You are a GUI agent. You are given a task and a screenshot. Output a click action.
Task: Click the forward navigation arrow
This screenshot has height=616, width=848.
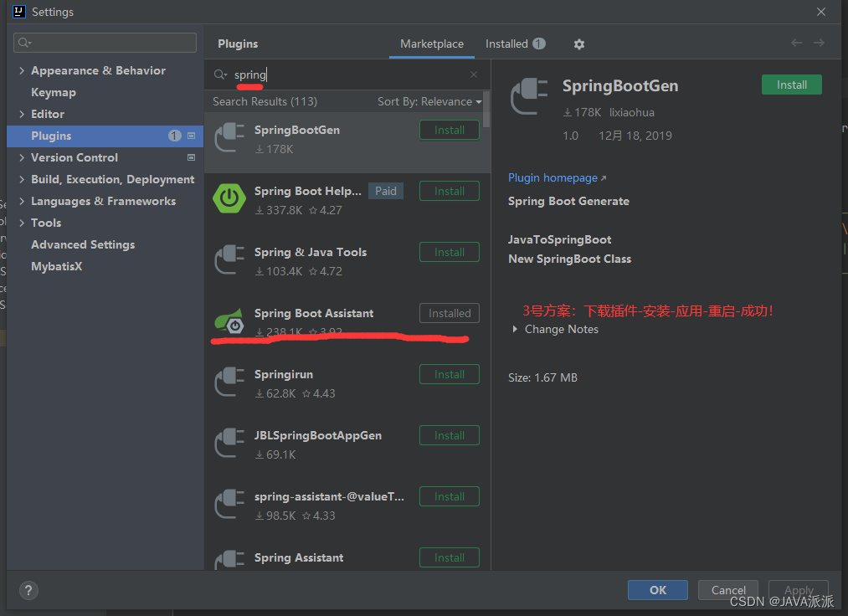[820, 43]
